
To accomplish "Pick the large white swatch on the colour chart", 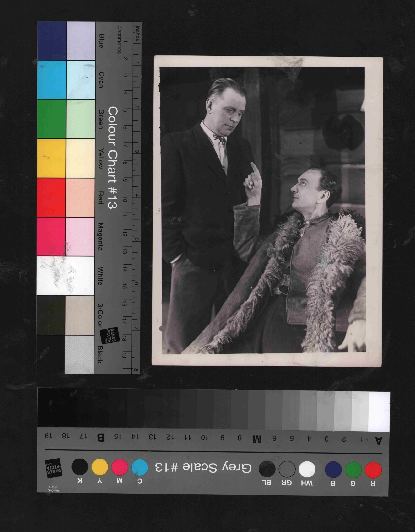I will [65, 276].
